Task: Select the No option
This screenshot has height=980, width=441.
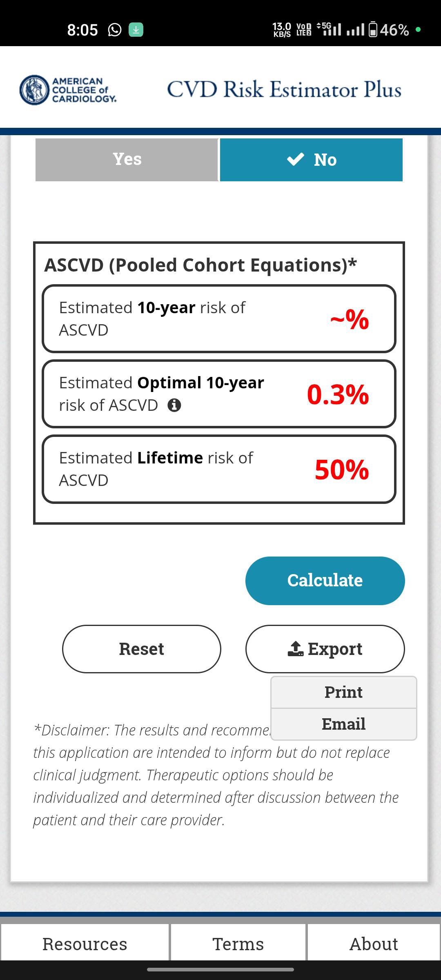Action: point(311,160)
